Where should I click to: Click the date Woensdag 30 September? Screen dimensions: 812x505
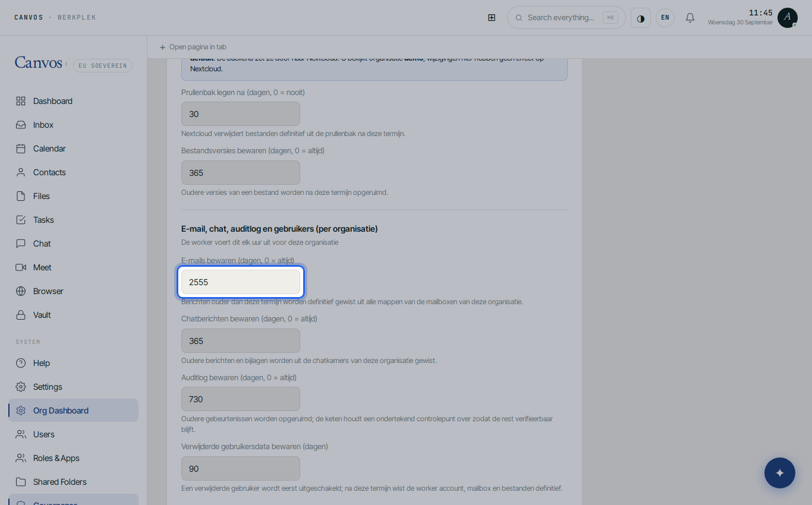pyautogui.click(x=740, y=23)
